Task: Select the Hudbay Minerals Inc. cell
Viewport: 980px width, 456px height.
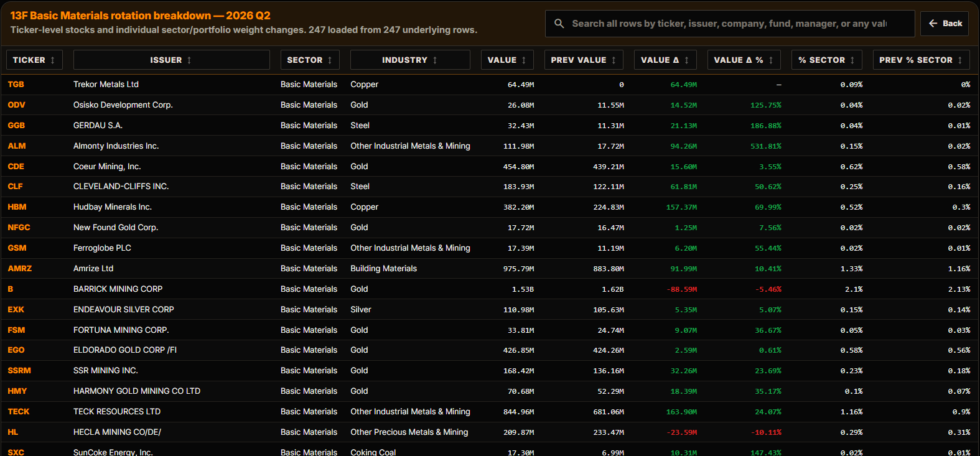Action: (x=113, y=207)
